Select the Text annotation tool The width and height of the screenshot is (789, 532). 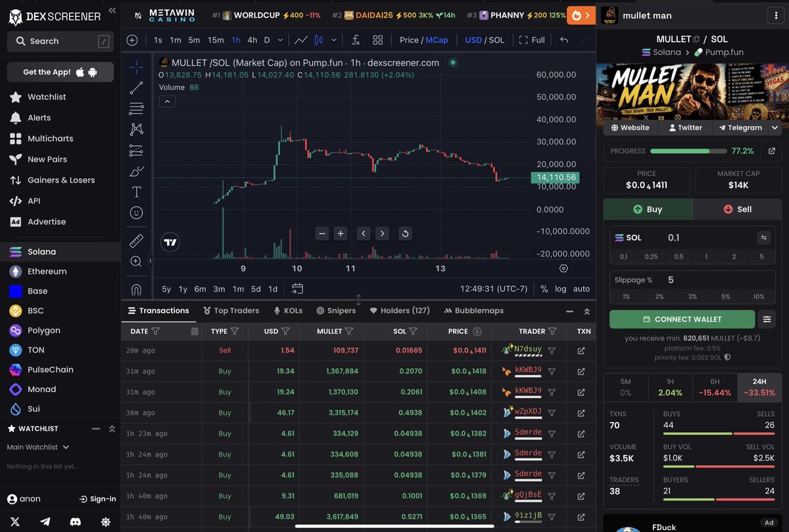point(136,192)
